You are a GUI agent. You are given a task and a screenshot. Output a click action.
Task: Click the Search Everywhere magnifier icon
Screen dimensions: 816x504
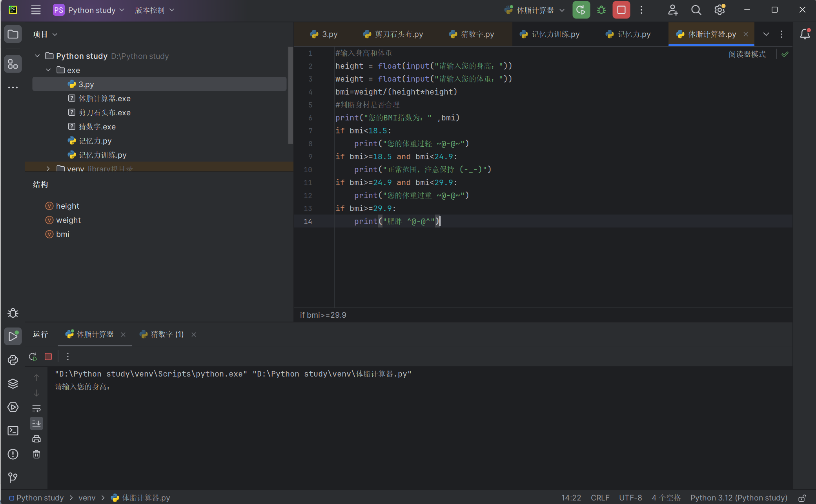pos(696,10)
